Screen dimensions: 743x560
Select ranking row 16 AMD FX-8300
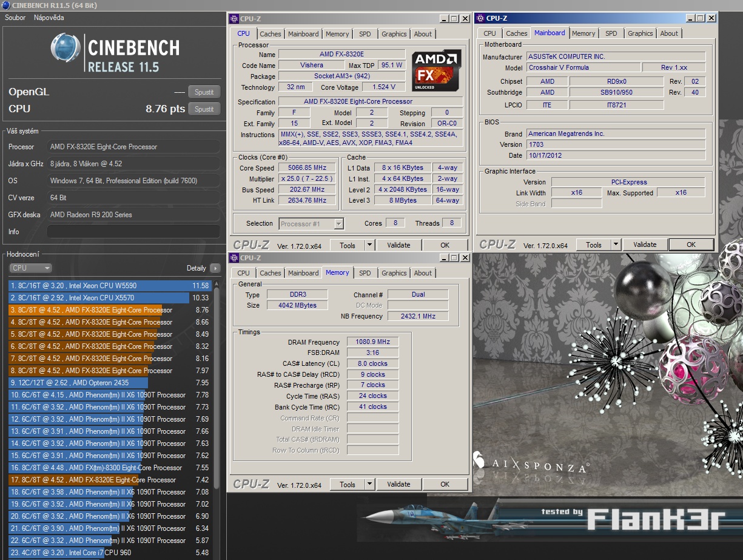click(x=110, y=468)
